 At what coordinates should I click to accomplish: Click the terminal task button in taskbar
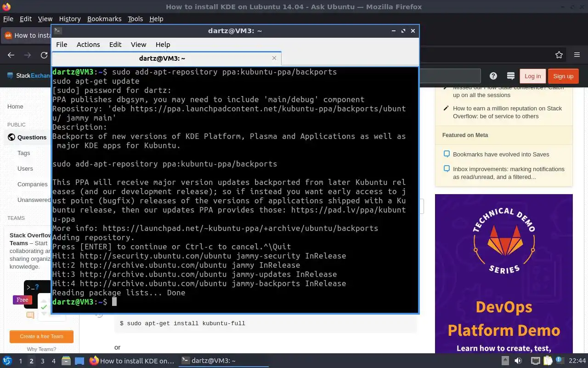224,361
